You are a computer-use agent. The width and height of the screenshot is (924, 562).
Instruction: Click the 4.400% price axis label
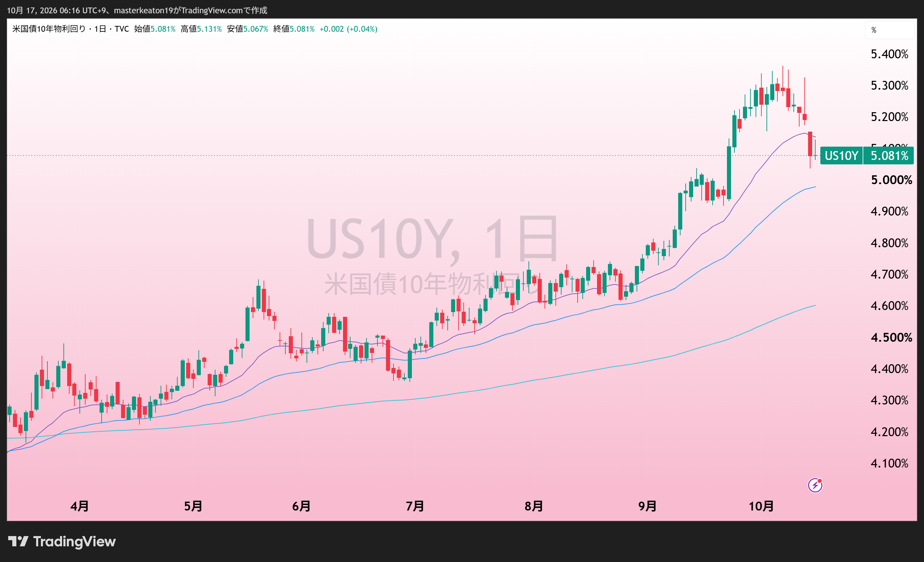pos(889,369)
